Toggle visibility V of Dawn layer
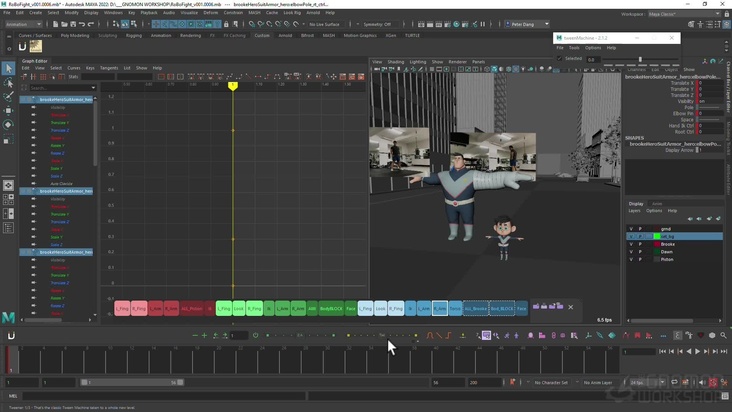 (631, 251)
